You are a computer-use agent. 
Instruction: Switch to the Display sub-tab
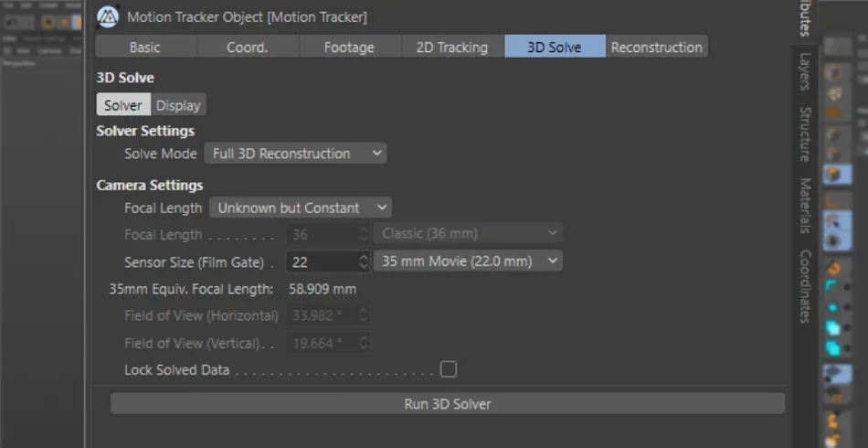click(178, 104)
